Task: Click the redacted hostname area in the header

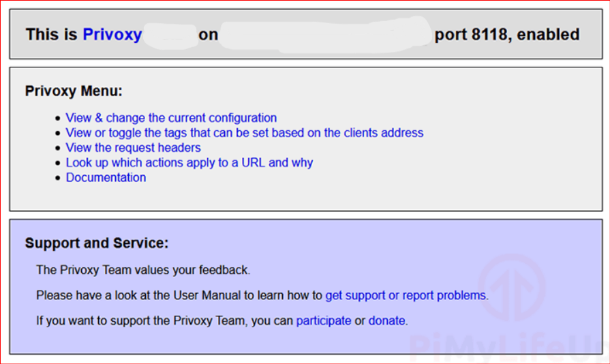Action: [327, 35]
